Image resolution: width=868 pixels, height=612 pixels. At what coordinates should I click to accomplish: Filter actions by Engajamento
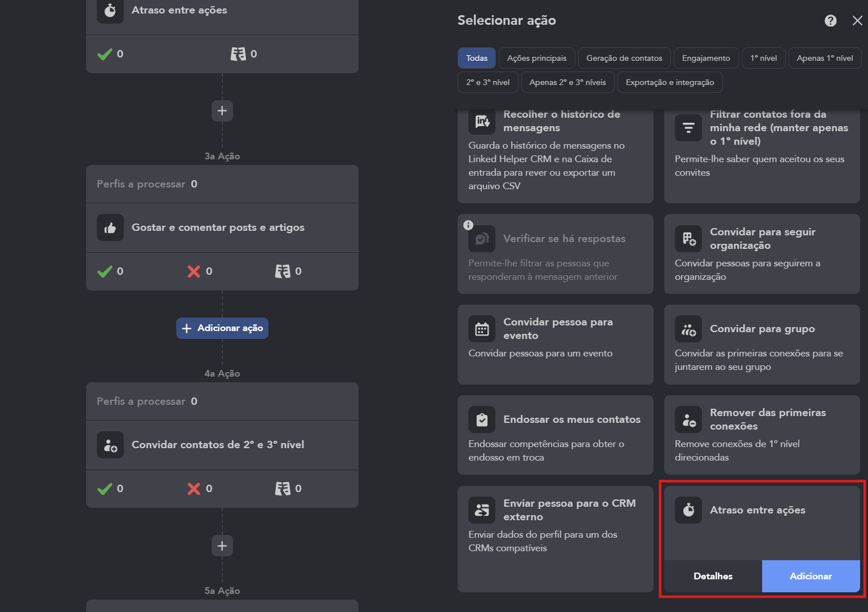706,58
